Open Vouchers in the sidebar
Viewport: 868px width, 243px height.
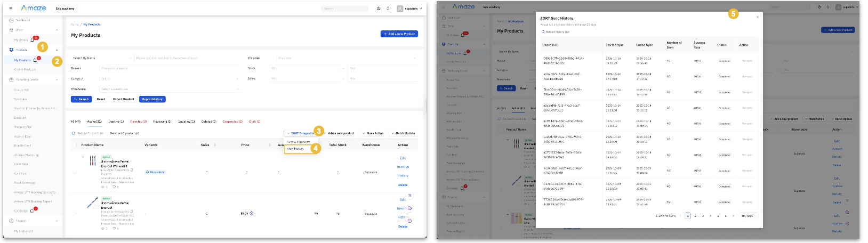[x=21, y=99]
